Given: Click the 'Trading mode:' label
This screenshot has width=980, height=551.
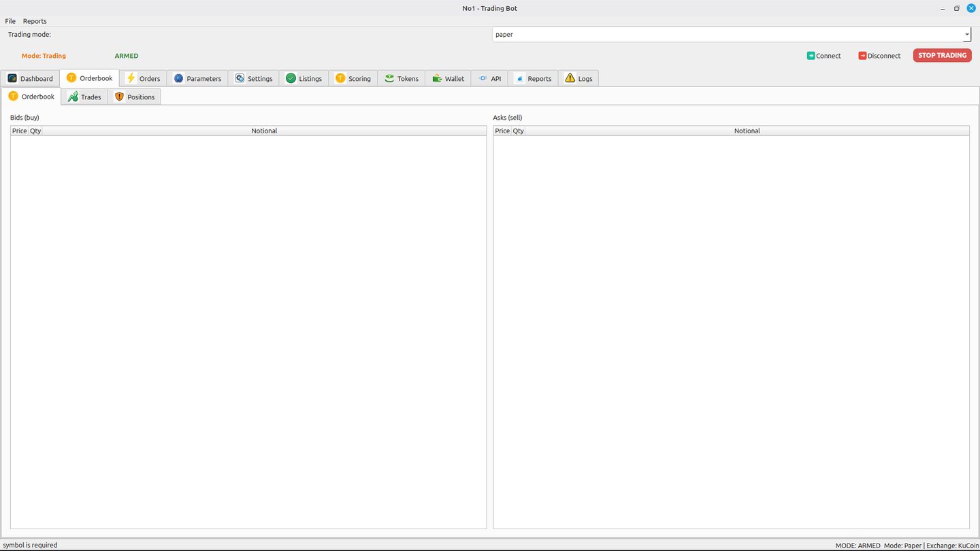Looking at the screenshot, I should (29, 34).
